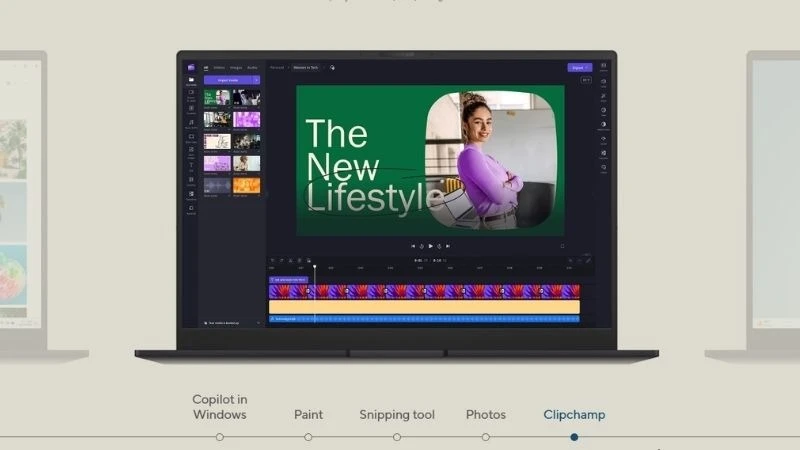This screenshot has width=800, height=450.
Task: Select the Snipping tool carousel dot
Action: click(397, 437)
